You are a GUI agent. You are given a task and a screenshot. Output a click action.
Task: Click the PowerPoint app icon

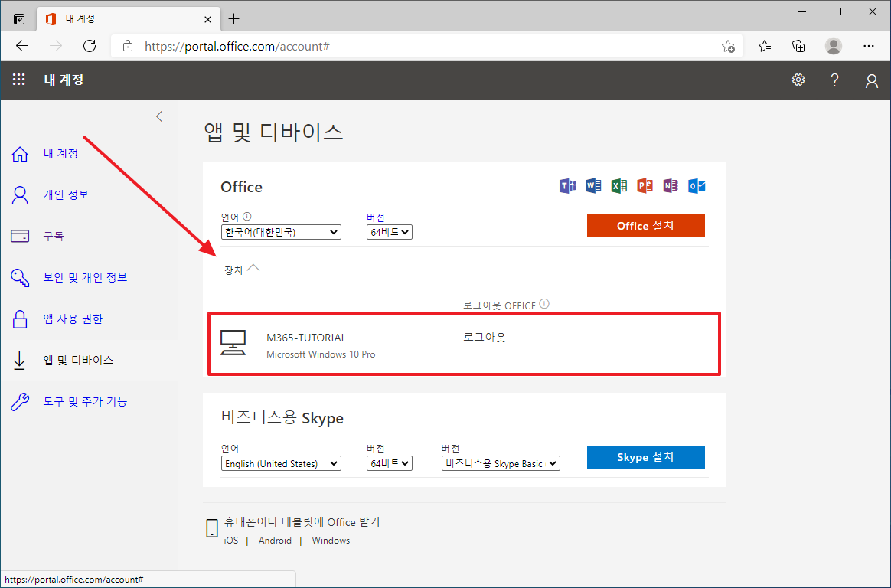coord(645,186)
